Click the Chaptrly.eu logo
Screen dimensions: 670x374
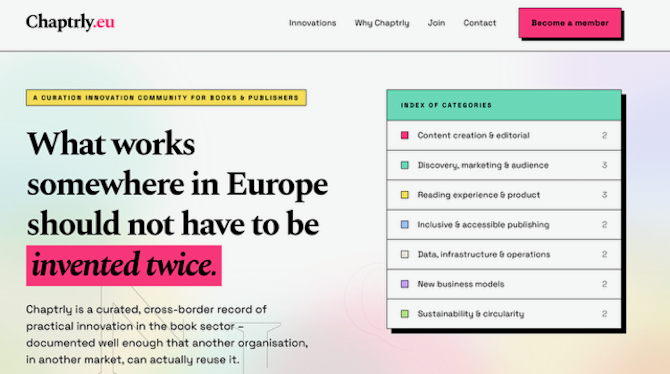pyautogui.click(x=70, y=22)
